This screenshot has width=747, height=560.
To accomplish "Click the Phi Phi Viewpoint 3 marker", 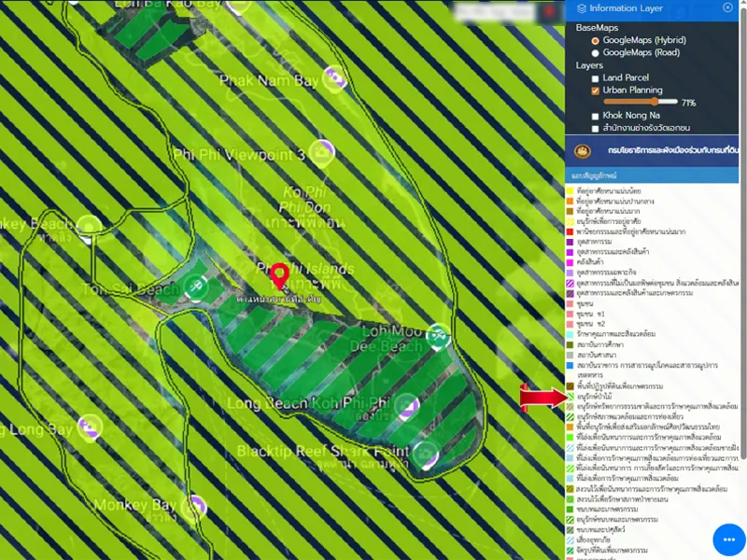I will [322, 149].
